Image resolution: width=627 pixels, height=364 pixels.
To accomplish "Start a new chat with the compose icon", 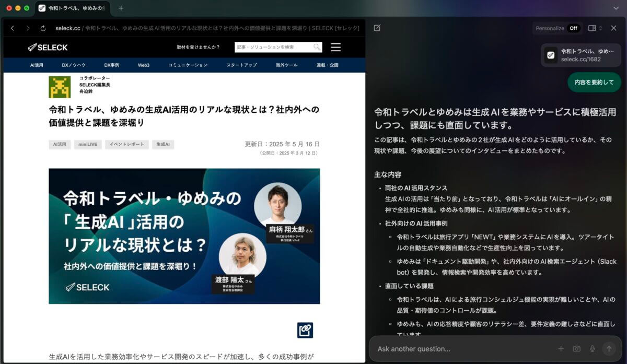I will (377, 28).
